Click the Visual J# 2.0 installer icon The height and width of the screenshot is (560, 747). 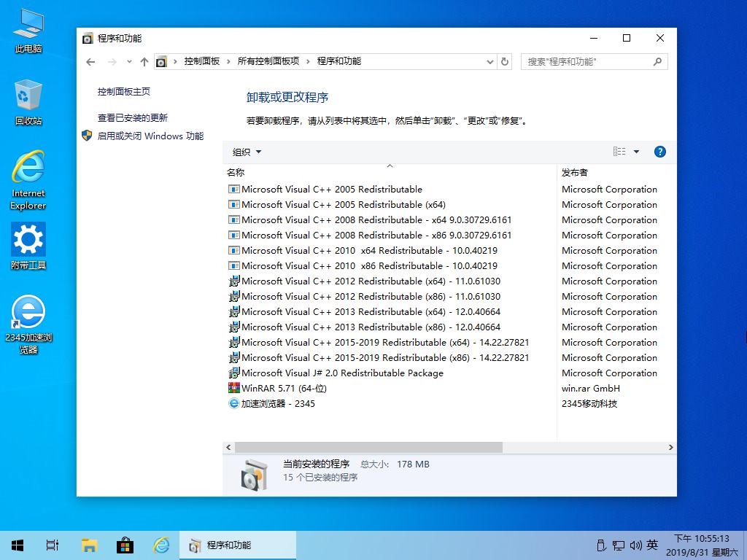[233, 373]
